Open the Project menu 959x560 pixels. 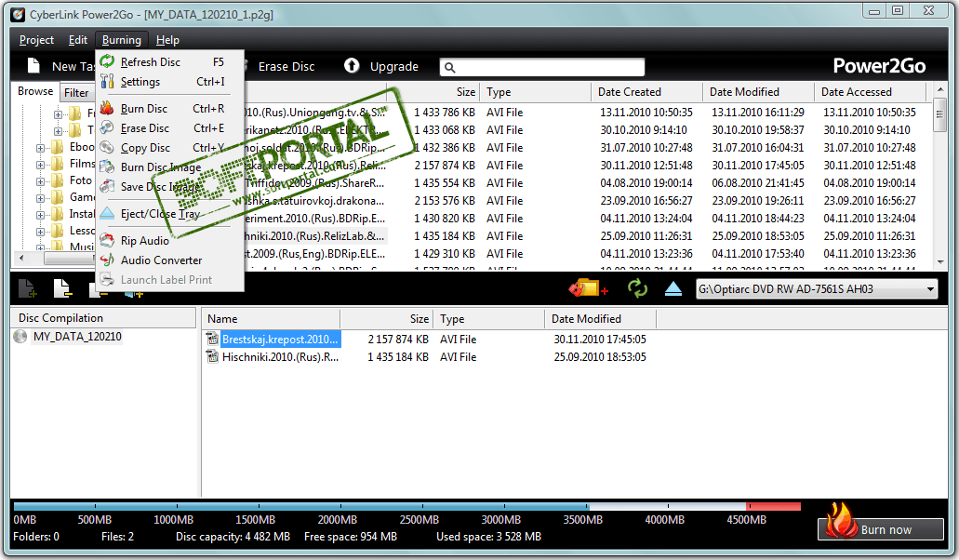click(x=36, y=40)
